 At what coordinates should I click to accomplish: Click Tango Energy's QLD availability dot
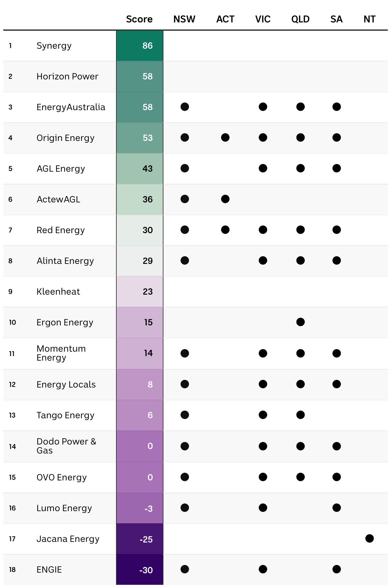pyautogui.click(x=301, y=415)
